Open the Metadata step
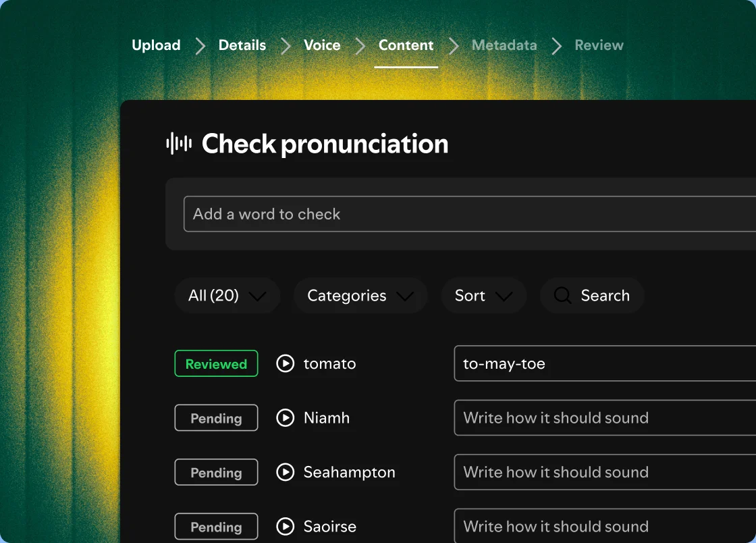This screenshot has height=543, width=756. [504, 45]
